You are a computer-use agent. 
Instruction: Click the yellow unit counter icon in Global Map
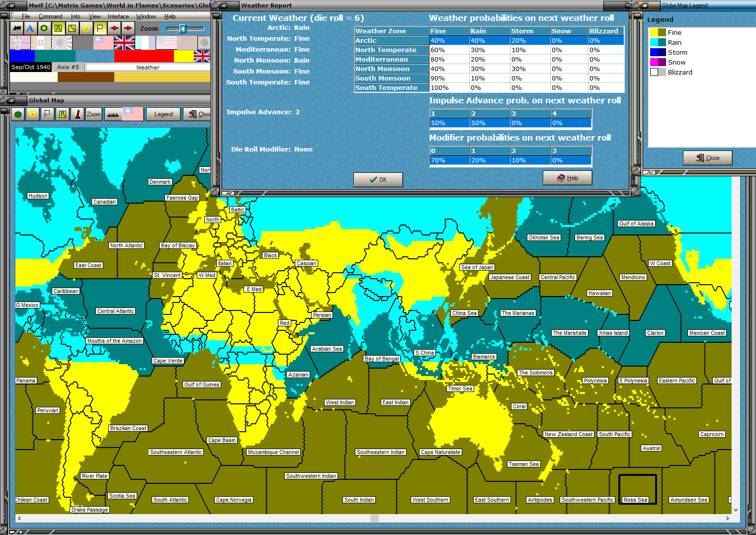(62, 114)
